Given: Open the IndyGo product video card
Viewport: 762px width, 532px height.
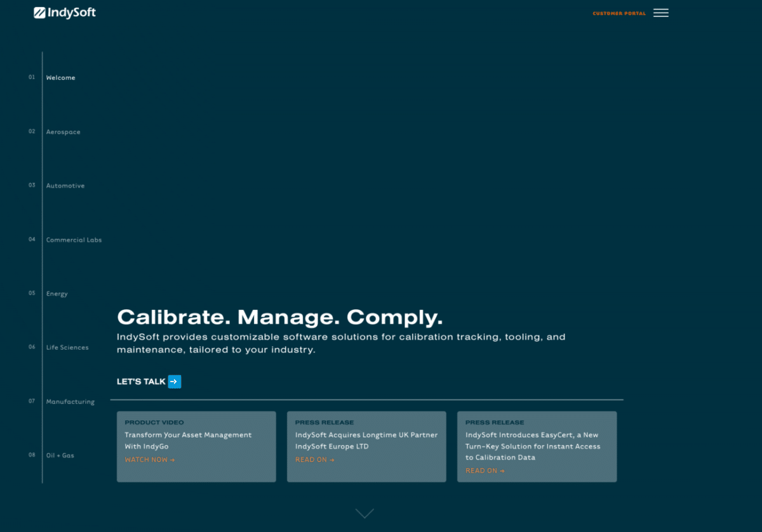Looking at the screenshot, I should tap(196, 441).
